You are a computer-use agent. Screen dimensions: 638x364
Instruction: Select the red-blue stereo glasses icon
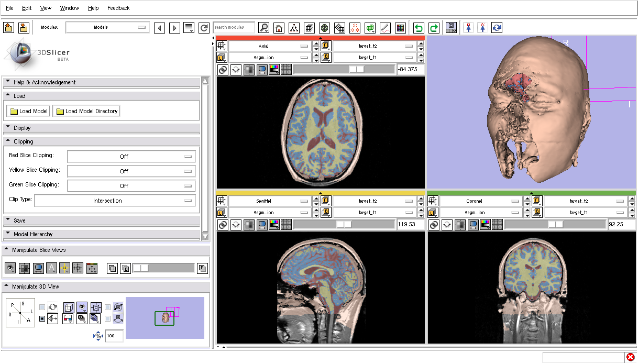click(68, 318)
